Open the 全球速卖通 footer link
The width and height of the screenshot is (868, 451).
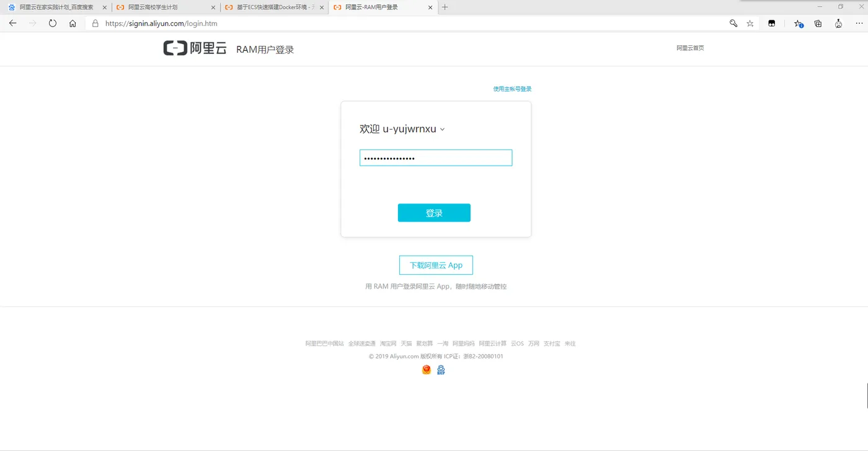[x=362, y=344]
